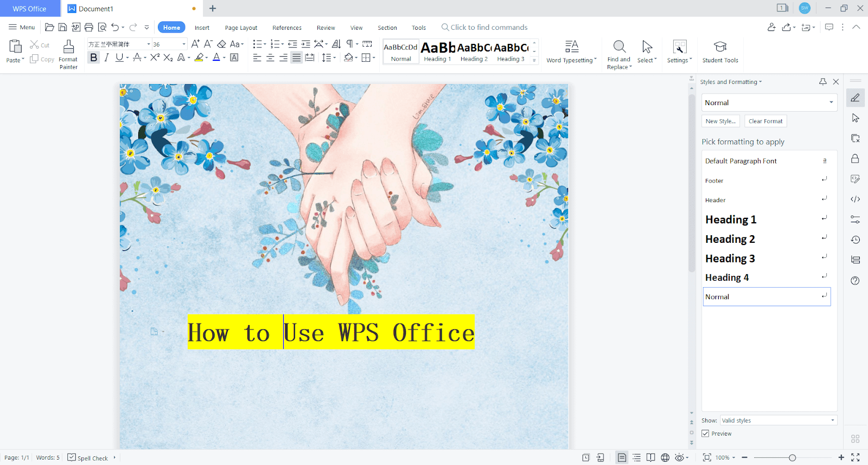Open Word Typesetting tools
868x465 pixels.
(x=571, y=52)
